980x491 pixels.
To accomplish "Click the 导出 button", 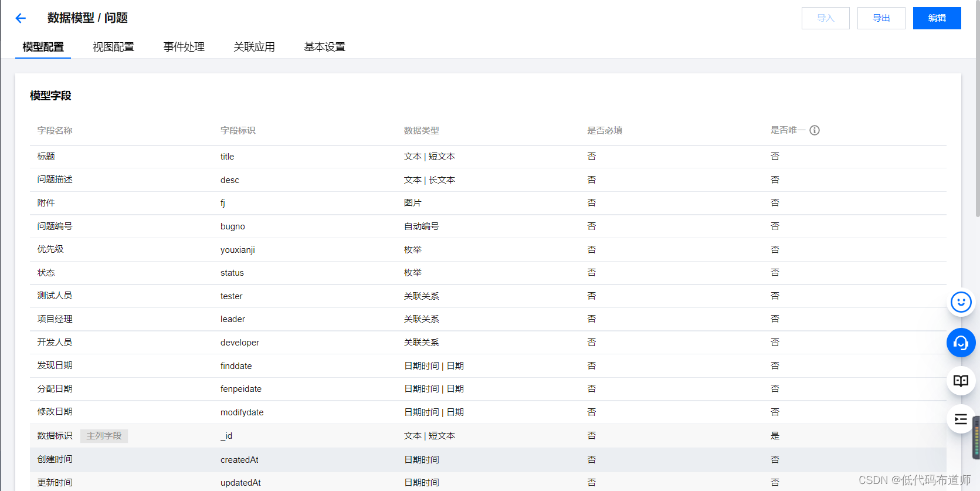I will [881, 18].
